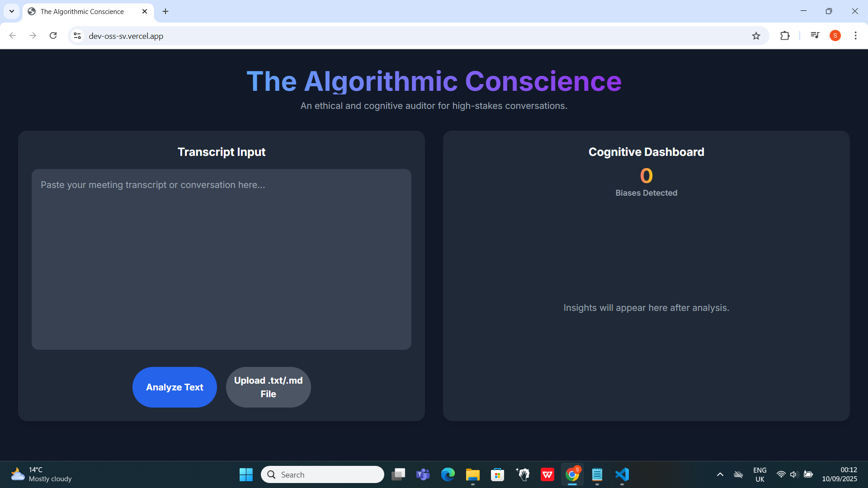Select The Algorithmic Conscience tab
The image size is (868, 488).
click(x=82, y=11)
